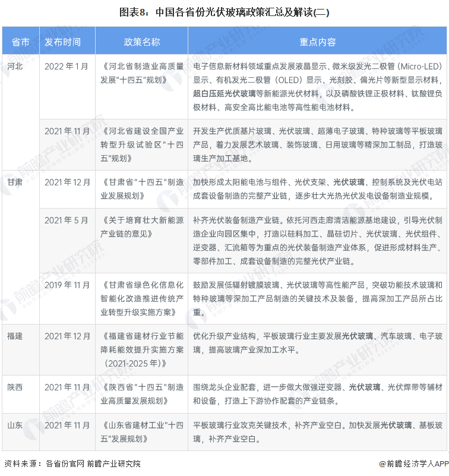The image size is (449, 476).
Task: Click the 陕西 province cell
Action: pyautogui.click(x=15, y=387)
